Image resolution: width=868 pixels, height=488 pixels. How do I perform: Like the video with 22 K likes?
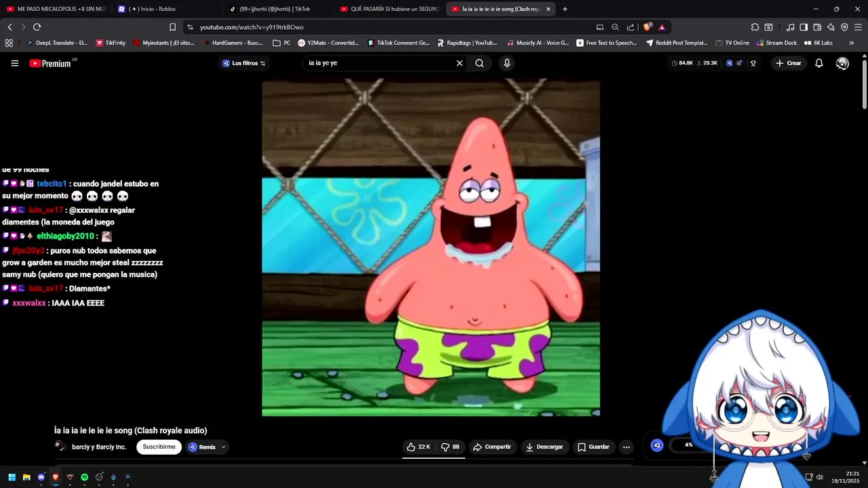(418, 447)
